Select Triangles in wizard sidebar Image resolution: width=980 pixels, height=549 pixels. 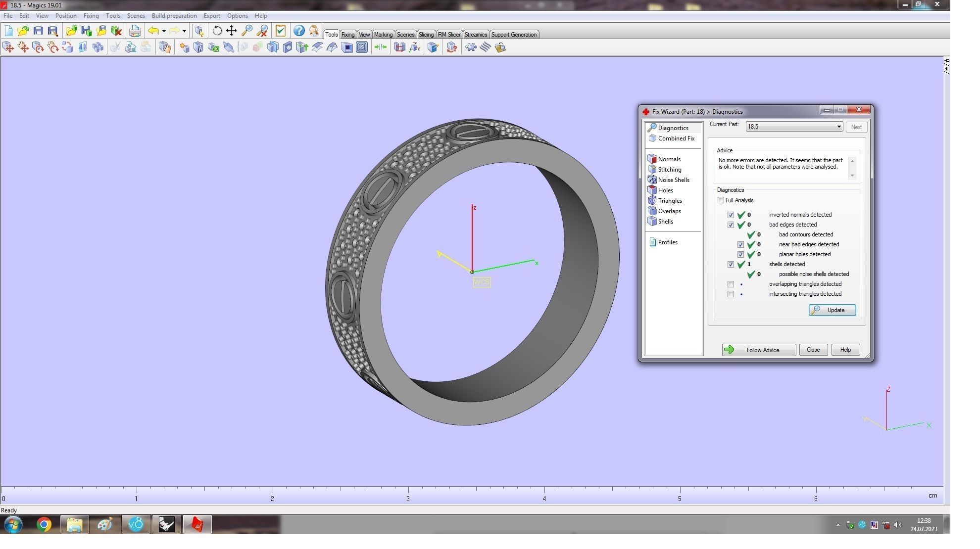tap(665, 201)
